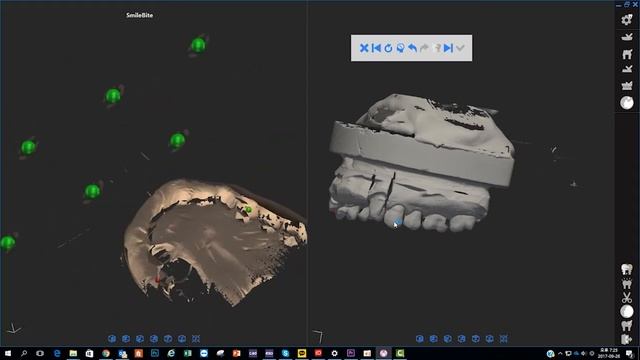Activate the scissors cut tool
Image resolution: width=640 pixels, height=360 pixels.
627,298
